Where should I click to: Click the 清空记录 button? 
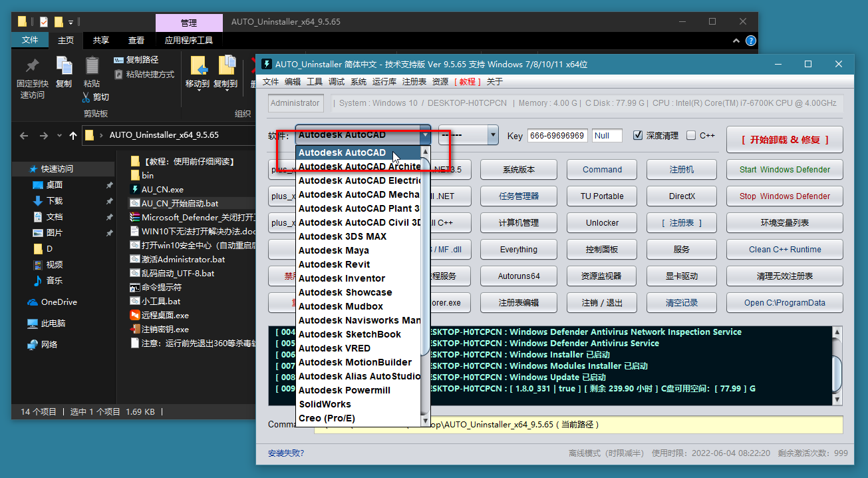[x=682, y=303]
